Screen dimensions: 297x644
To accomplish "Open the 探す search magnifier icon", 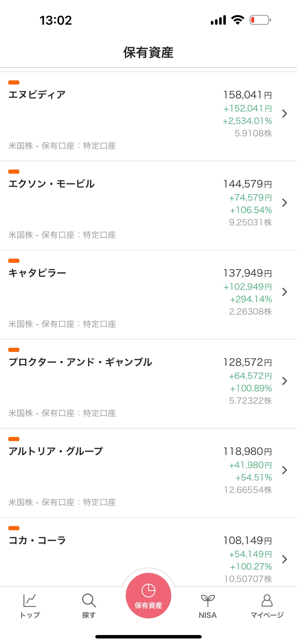I will (x=89, y=601).
